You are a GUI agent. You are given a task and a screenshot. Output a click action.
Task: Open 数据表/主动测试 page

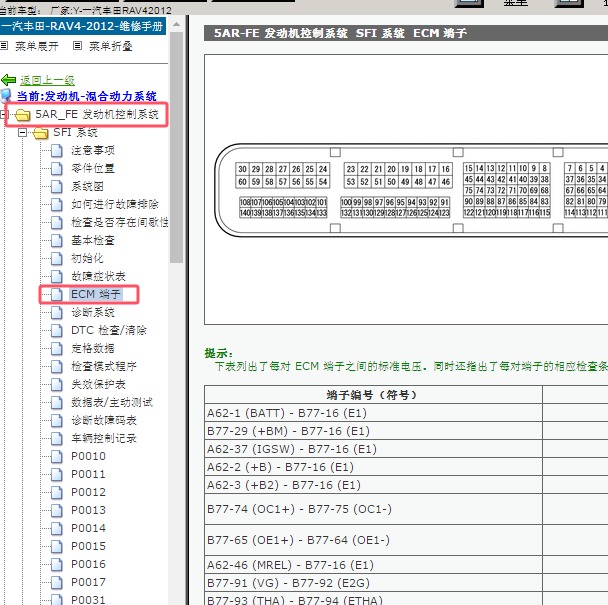pos(112,402)
